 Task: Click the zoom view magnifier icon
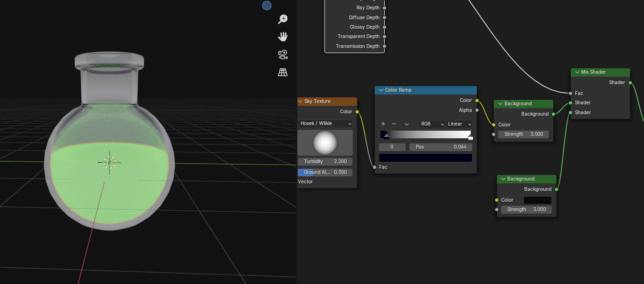point(283,19)
